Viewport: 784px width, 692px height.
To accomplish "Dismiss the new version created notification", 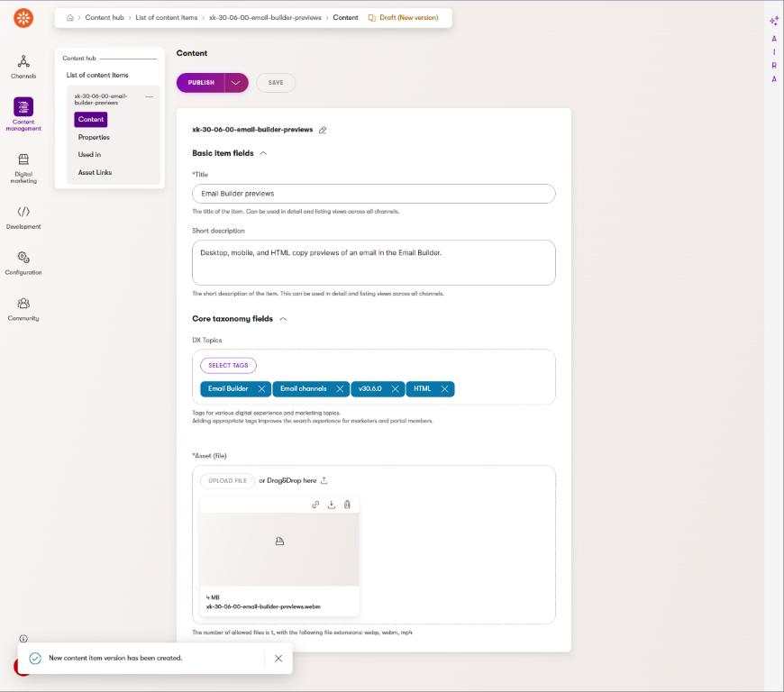I will [278, 659].
